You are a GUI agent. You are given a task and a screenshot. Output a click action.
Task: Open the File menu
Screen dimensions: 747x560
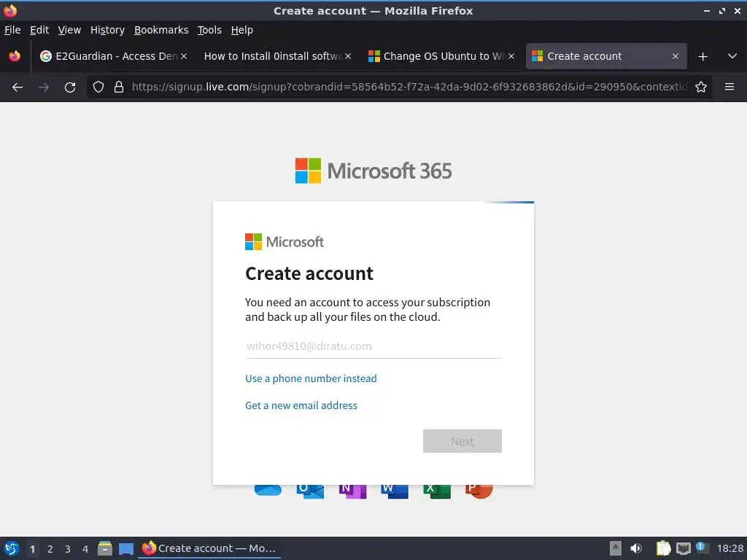click(x=12, y=30)
